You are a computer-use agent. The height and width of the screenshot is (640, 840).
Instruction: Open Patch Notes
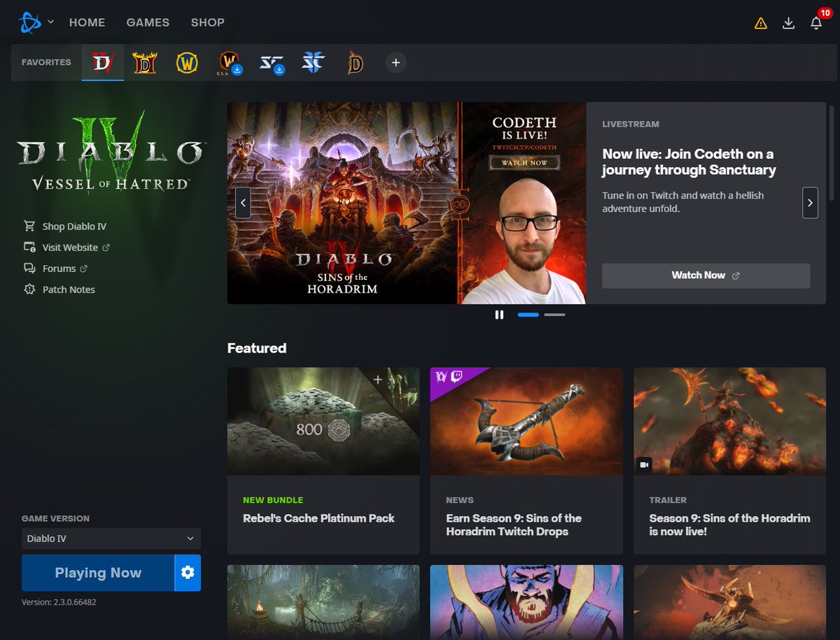coord(69,290)
